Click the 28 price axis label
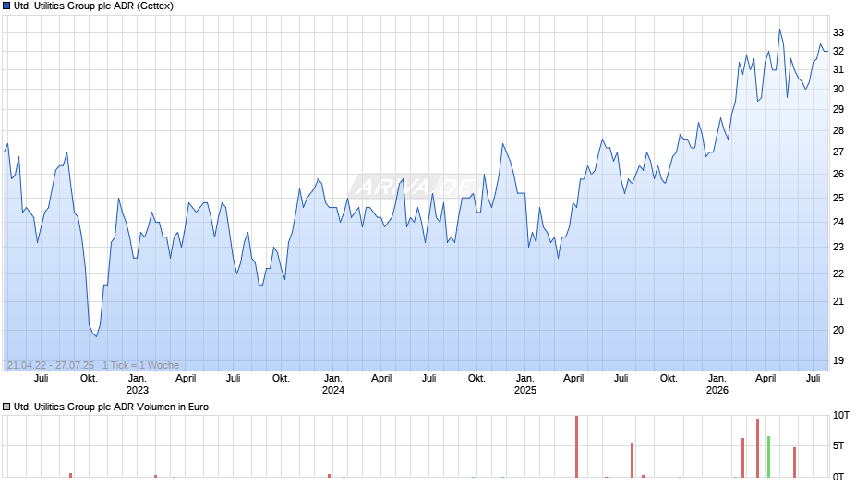The height and width of the screenshot is (486, 868). pos(838,131)
